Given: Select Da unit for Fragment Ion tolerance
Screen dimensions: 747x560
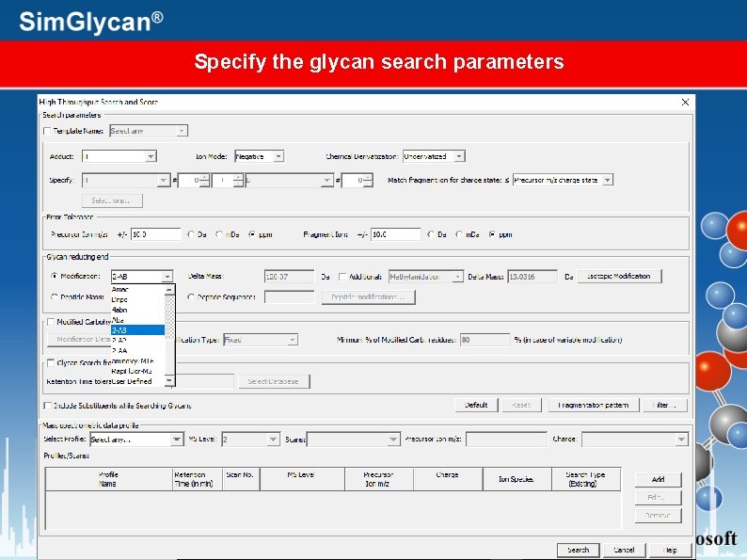Looking at the screenshot, I should tap(431, 234).
